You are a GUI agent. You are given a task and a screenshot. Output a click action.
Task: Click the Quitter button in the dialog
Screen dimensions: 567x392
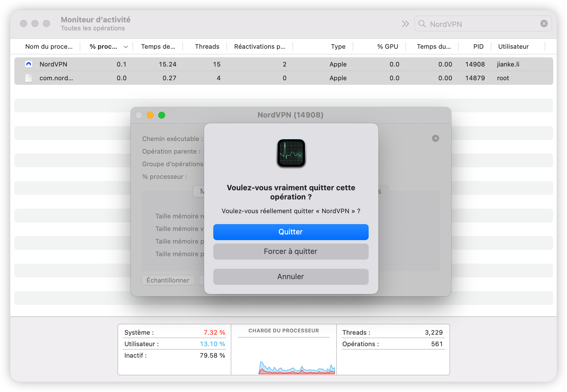click(291, 232)
